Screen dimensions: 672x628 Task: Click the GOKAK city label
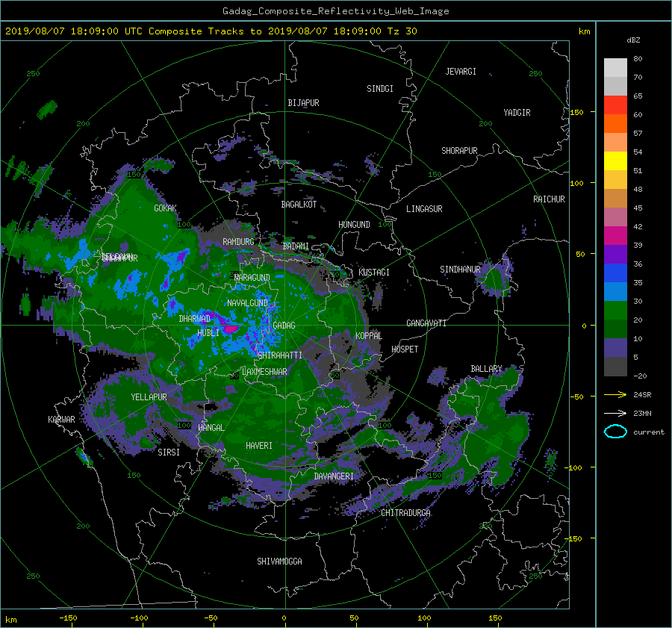[165, 208]
